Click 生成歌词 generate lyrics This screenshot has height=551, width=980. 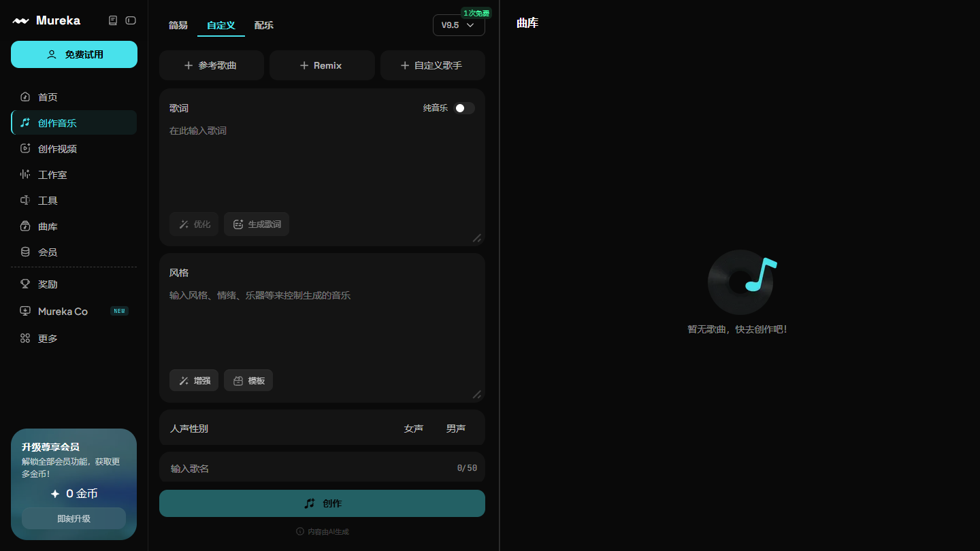(x=257, y=224)
